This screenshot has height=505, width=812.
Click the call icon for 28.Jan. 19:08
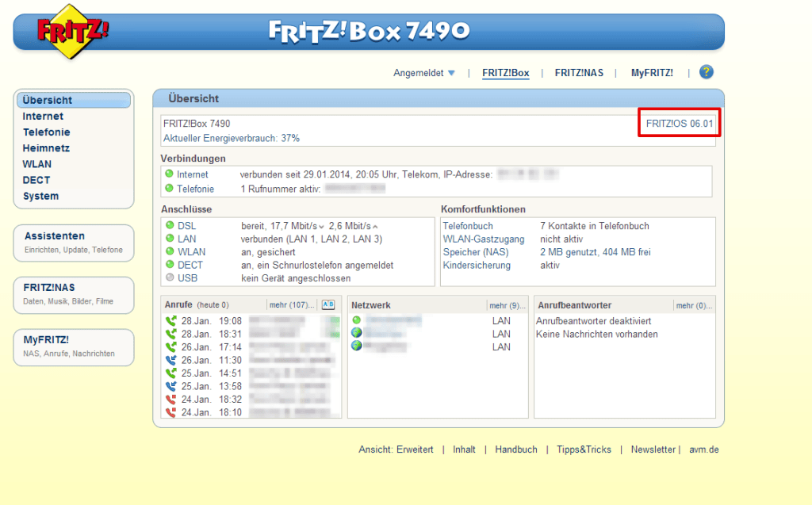(171, 320)
